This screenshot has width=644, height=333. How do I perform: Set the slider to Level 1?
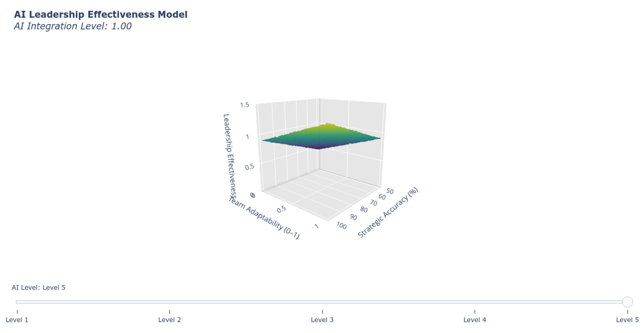(x=17, y=319)
